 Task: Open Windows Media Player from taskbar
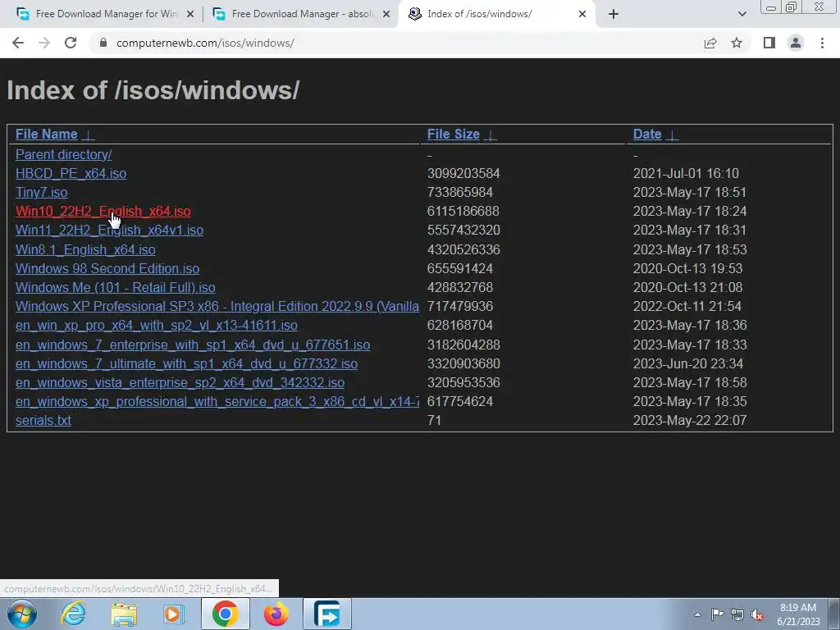click(174, 614)
